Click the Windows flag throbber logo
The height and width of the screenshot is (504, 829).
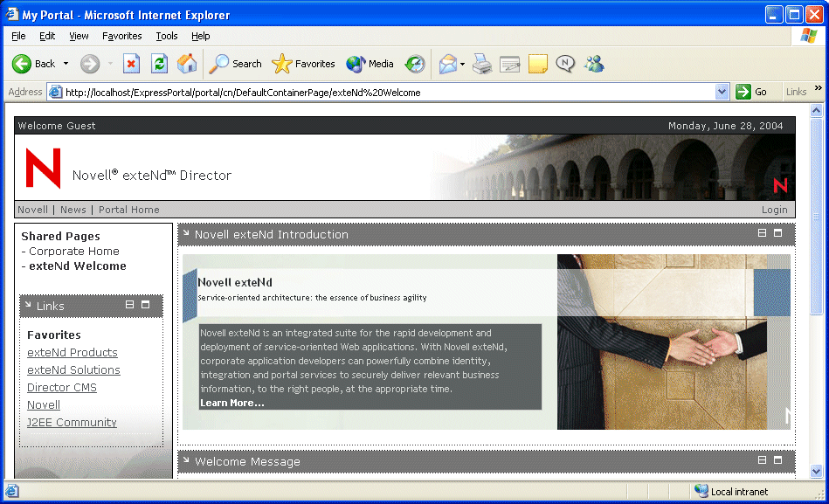pyautogui.click(x=808, y=36)
